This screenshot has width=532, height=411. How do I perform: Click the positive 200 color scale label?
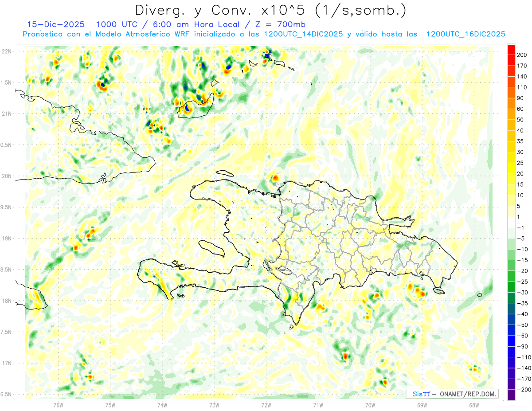pos(522,55)
